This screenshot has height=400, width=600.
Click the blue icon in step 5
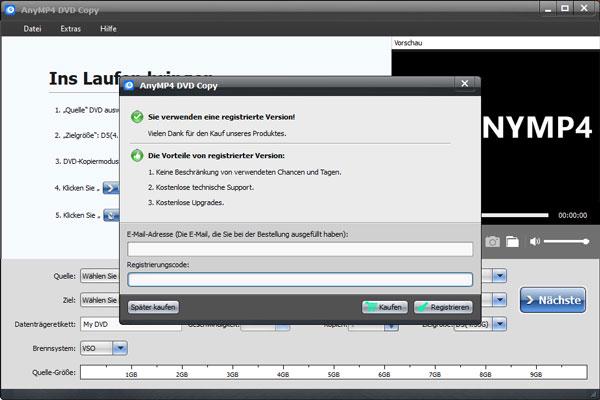[x=111, y=215]
